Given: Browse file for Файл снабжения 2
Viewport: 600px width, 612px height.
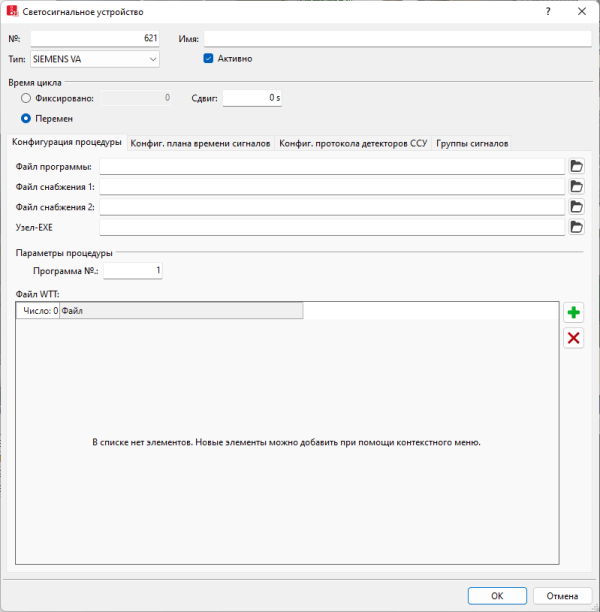Looking at the screenshot, I should [576, 206].
